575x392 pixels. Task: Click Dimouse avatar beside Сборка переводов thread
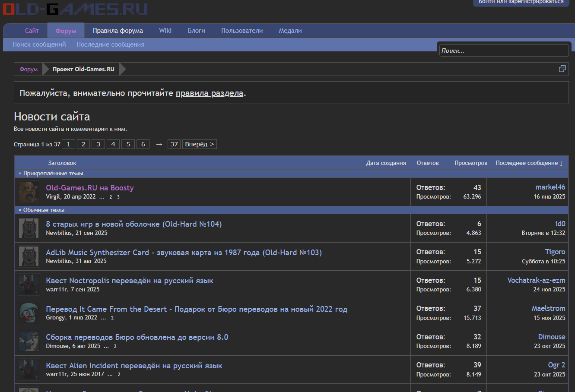coord(29,341)
